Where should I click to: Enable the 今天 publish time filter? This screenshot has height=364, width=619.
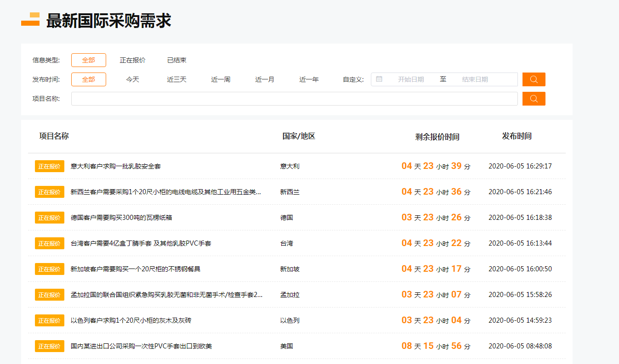(x=132, y=79)
